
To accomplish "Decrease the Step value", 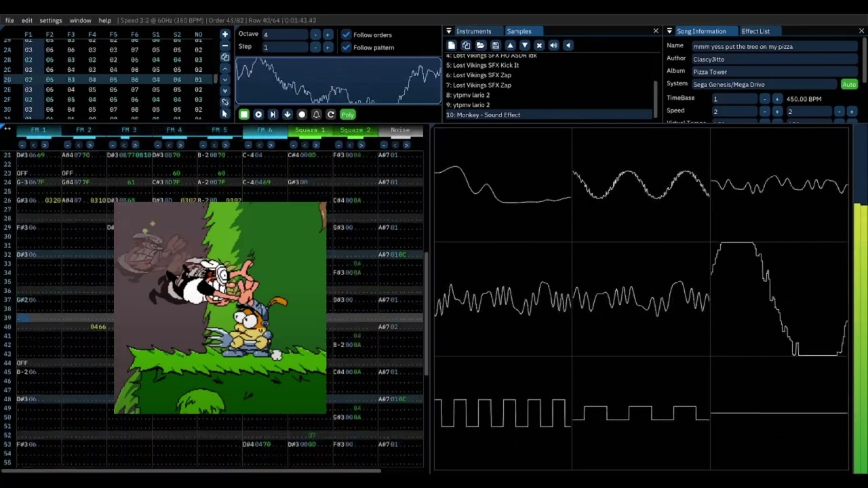I will (x=315, y=47).
